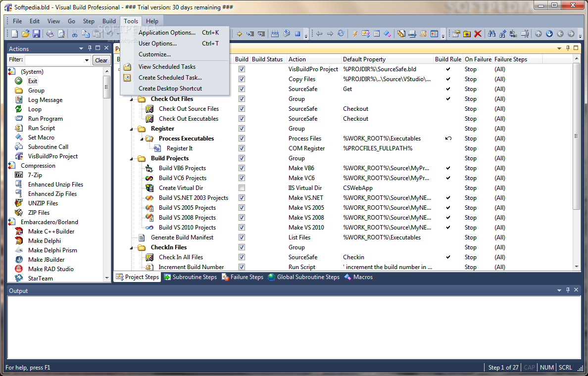588x376 pixels.
Task: Click the yellow arrow build icon
Action: 239,34
